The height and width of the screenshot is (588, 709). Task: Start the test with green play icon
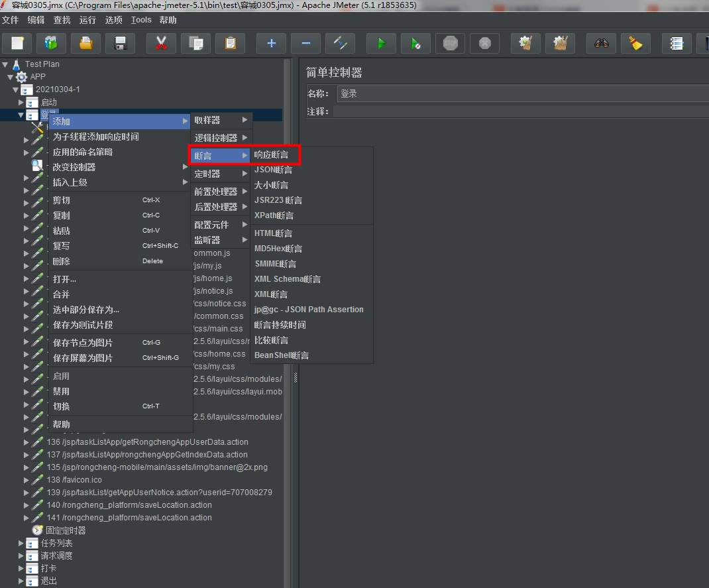point(381,44)
